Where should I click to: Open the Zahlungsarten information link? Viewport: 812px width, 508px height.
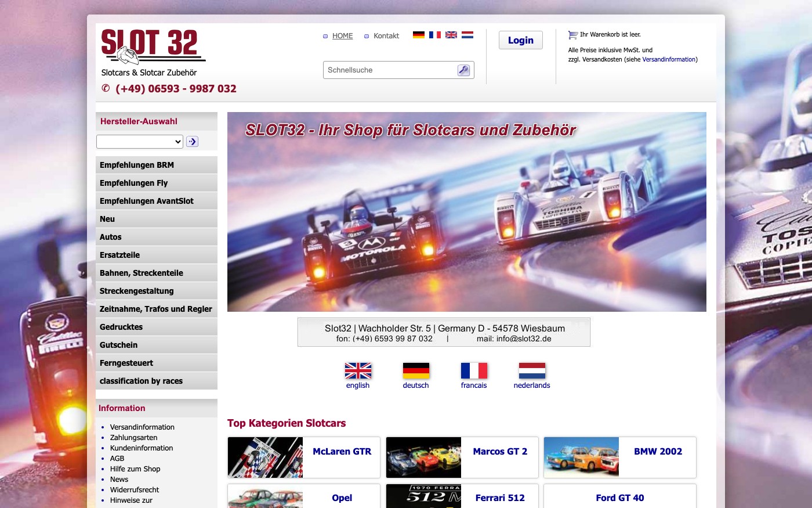point(133,438)
